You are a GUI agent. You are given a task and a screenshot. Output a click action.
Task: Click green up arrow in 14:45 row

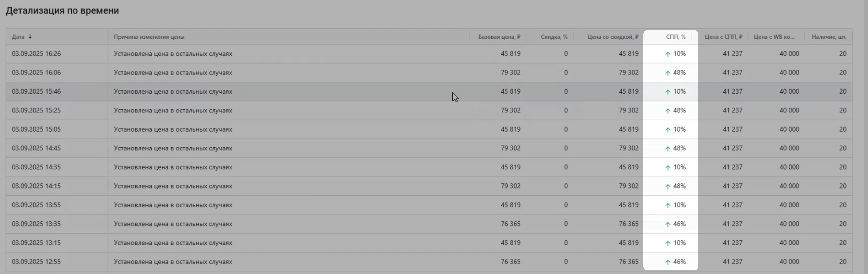pyautogui.click(x=667, y=148)
